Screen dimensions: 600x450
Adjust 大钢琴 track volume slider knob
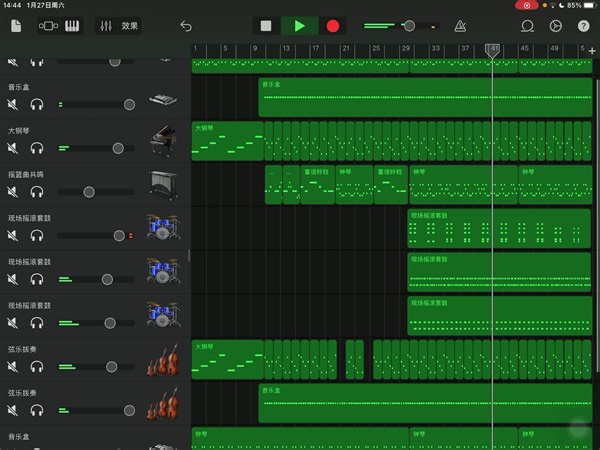(x=118, y=148)
